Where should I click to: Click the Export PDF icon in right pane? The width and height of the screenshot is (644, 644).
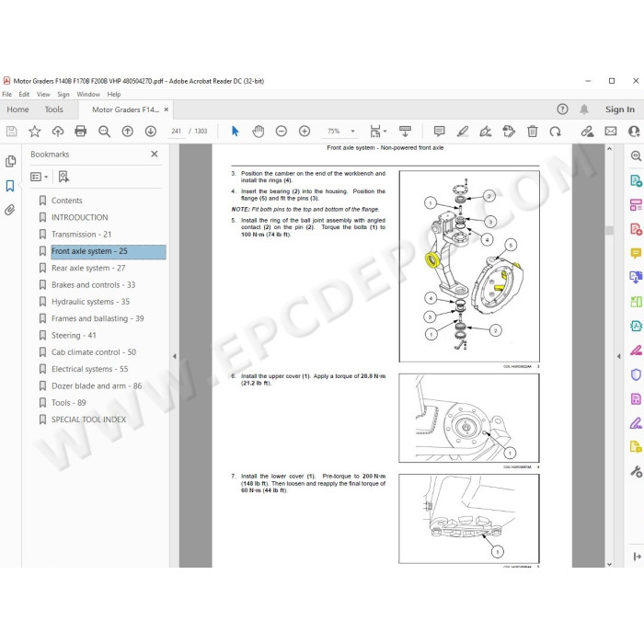[636, 180]
